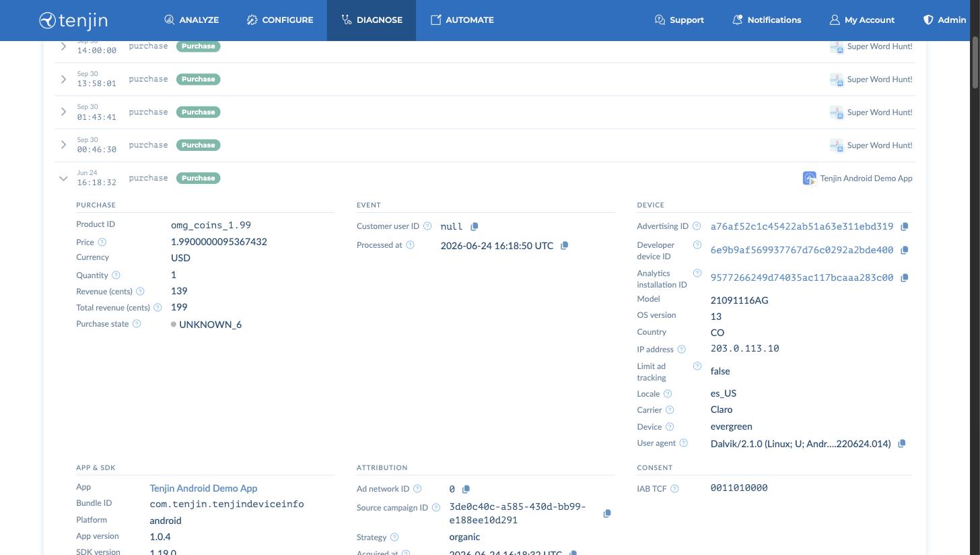
Task: Click Product ID value omg_coins_1.99
Action: point(211,225)
